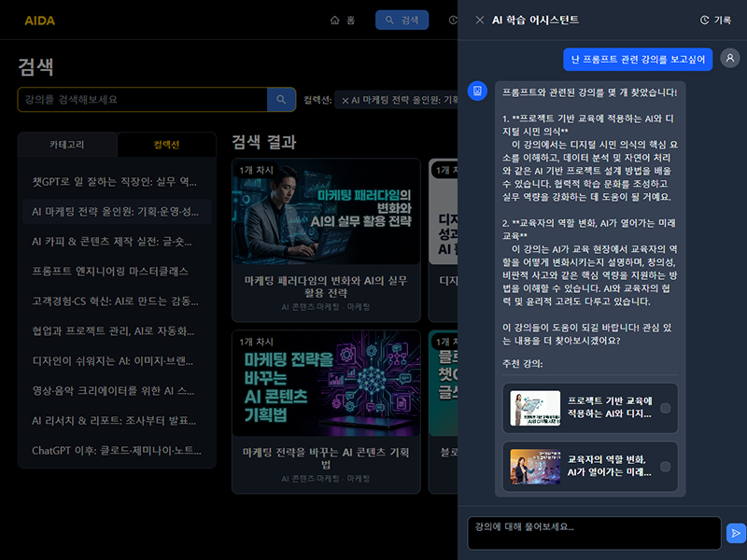Switch to the 카테고리 tab
Screen dimensions: 747x560
point(67,145)
